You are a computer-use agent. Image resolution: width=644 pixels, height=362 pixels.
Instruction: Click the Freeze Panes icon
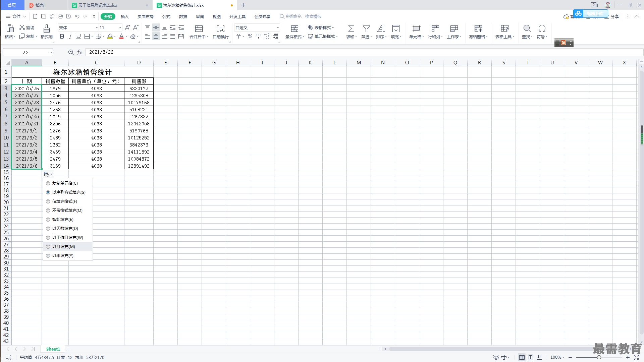point(478,28)
